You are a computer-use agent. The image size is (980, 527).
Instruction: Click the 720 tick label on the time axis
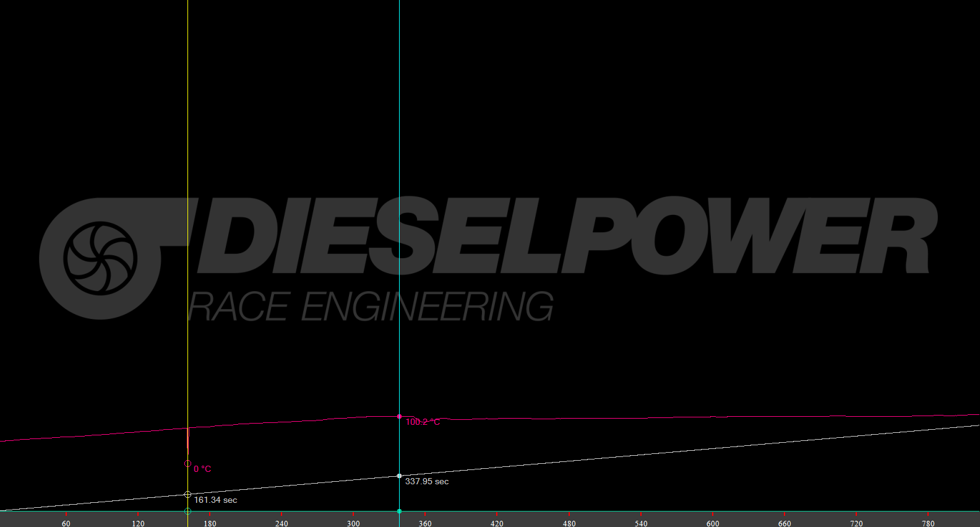(x=856, y=523)
